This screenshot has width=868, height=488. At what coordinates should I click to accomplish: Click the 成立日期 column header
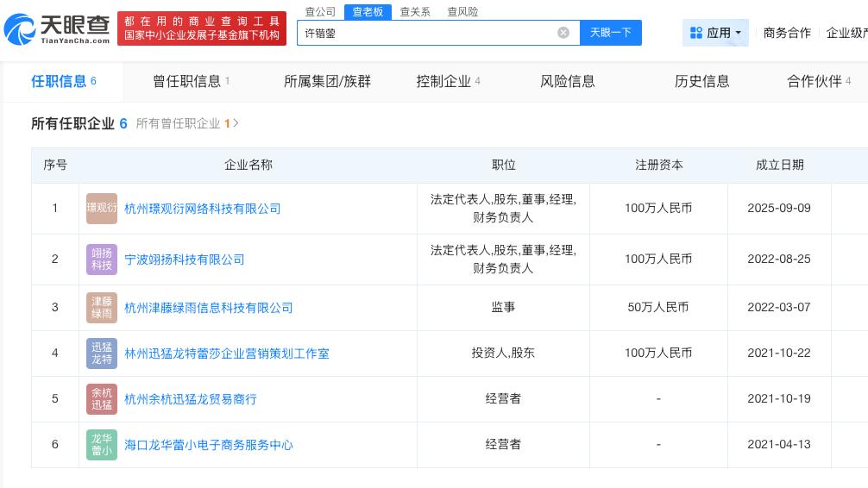click(779, 165)
